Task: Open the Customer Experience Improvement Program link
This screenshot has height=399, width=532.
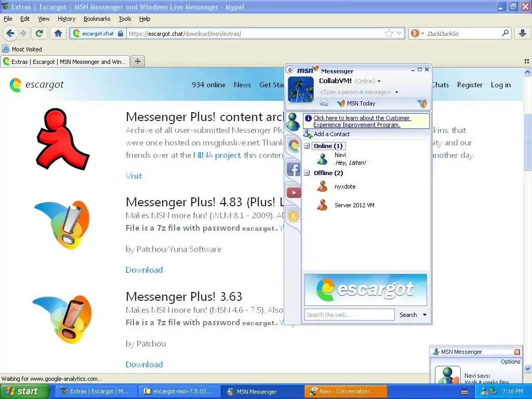Action: click(x=362, y=121)
